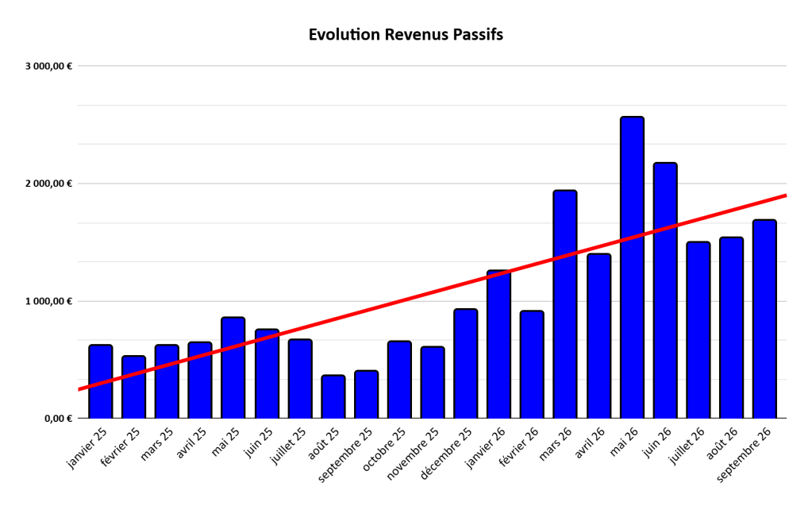The width and height of the screenshot is (812, 506).
Task: Click the décembre 25 axis label
Action: coord(446,454)
